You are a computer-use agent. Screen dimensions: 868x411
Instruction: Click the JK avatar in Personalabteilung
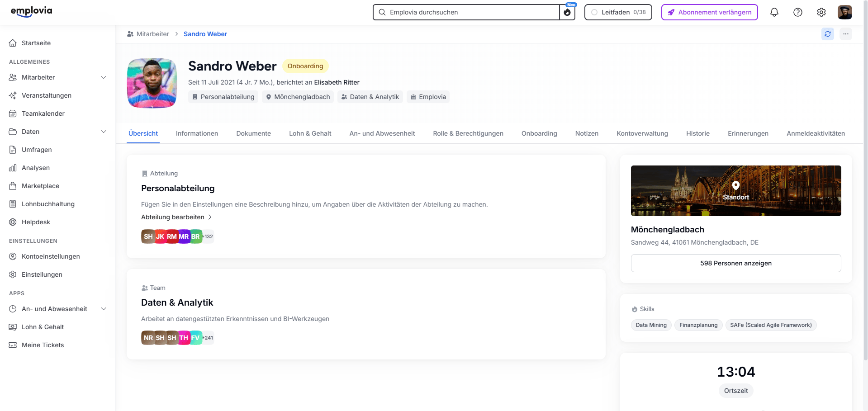[160, 236]
